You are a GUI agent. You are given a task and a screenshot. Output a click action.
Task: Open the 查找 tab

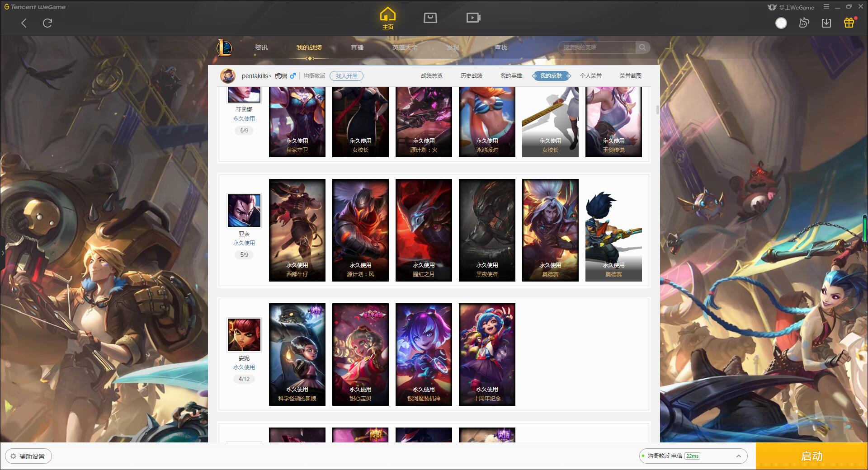pos(500,47)
